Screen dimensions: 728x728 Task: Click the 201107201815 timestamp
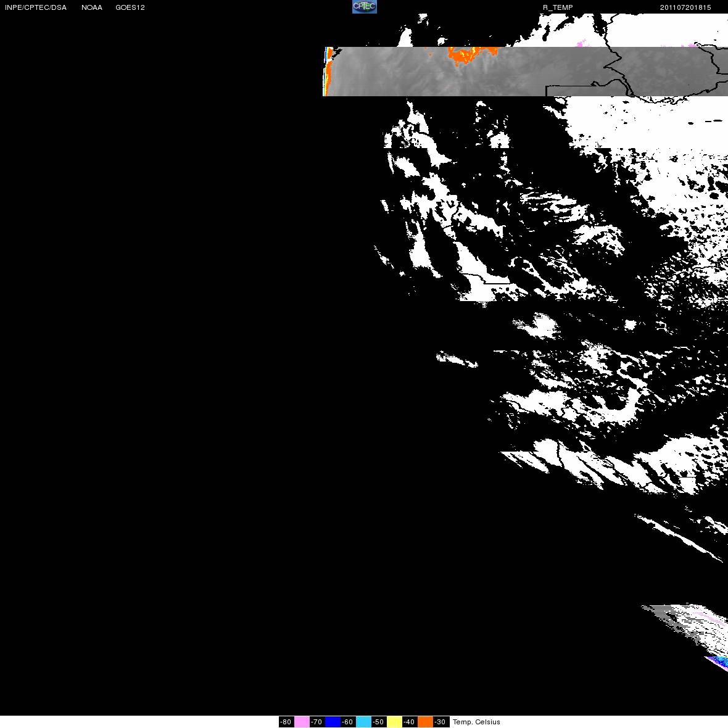(685, 7)
